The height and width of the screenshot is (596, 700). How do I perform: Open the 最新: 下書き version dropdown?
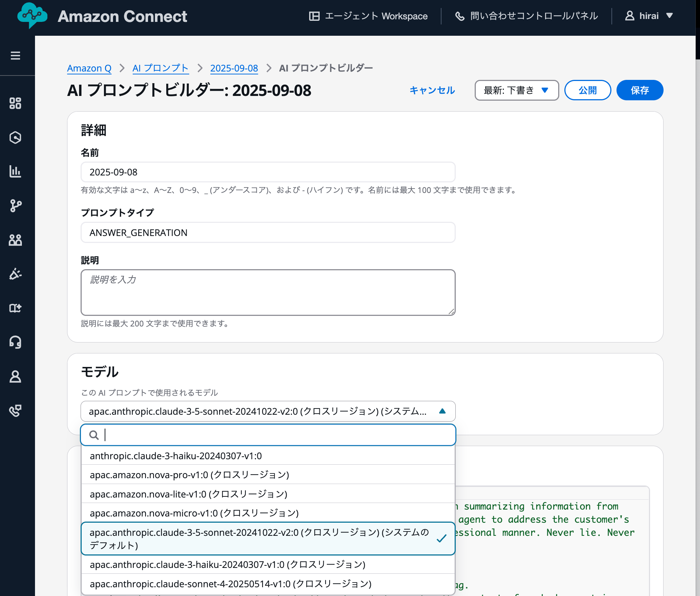point(517,90)
